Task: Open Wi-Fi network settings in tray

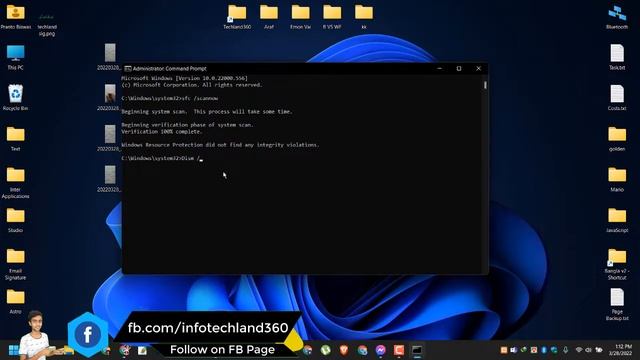Action: click(x=579, y=350)
